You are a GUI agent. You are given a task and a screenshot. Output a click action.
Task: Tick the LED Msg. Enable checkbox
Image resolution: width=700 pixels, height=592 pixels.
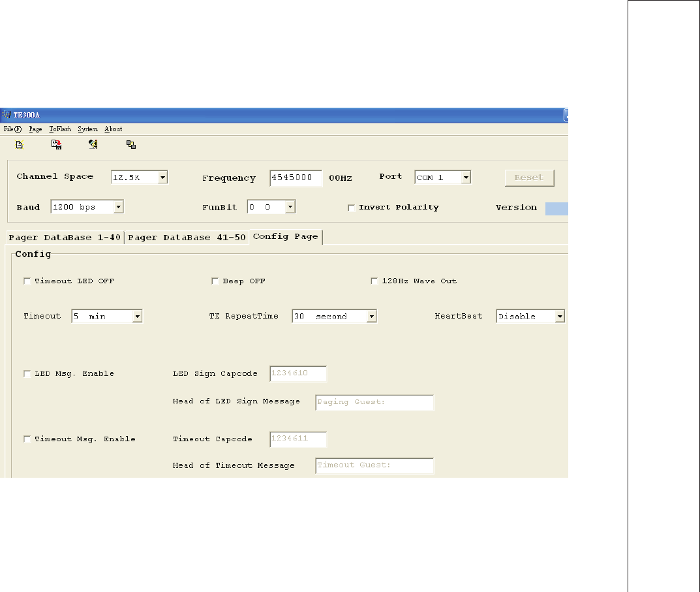click(x=27, y=373)
